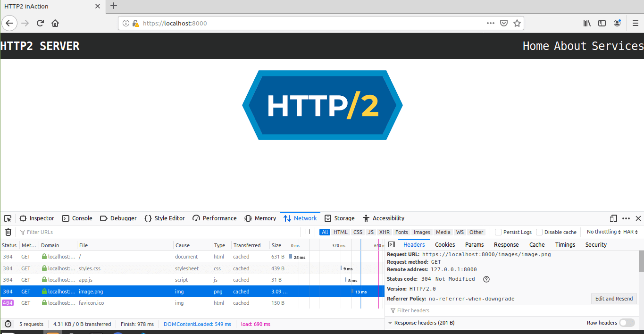Reload the current page

click(40, 23)
